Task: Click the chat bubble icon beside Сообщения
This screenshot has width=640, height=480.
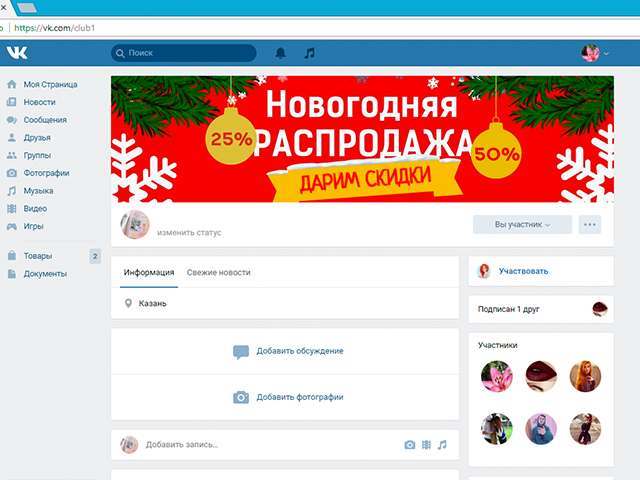Action: click(x=12, y=120)
